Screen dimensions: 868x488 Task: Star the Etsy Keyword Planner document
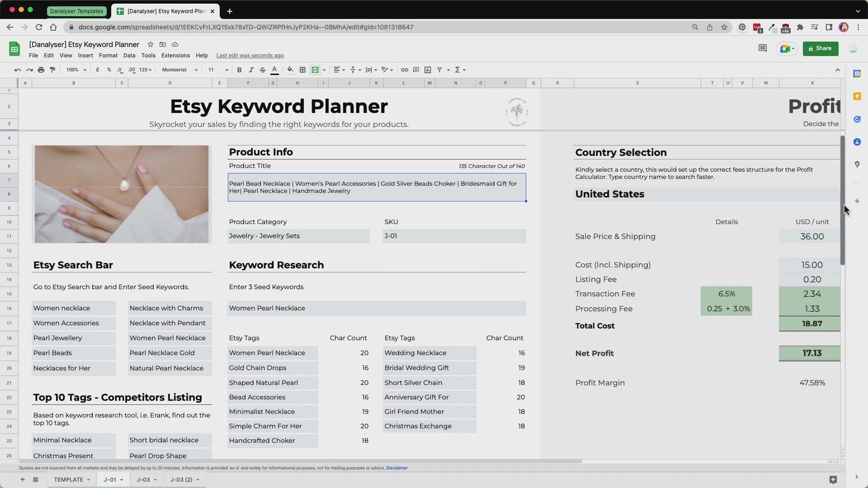pyautogui.click(x=150, y=44)
